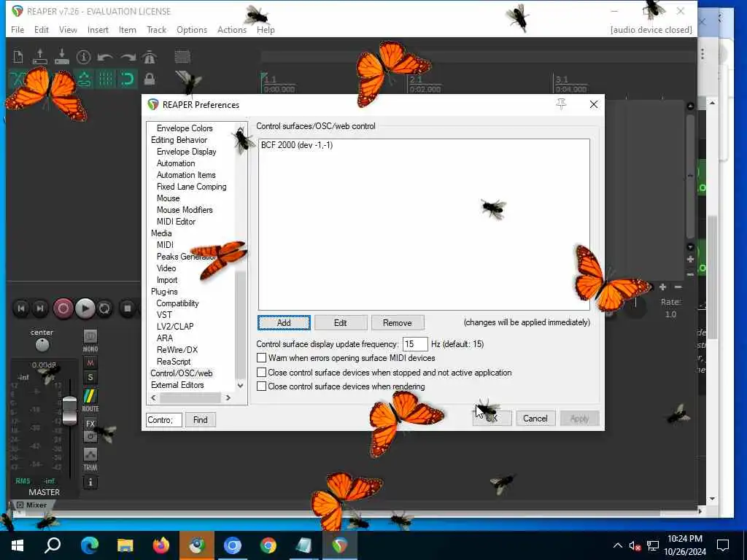Select Control/OSC/web in preferences tree
Image resolution: width=747 pixels, height=560 pixels.
pos(182,373)
